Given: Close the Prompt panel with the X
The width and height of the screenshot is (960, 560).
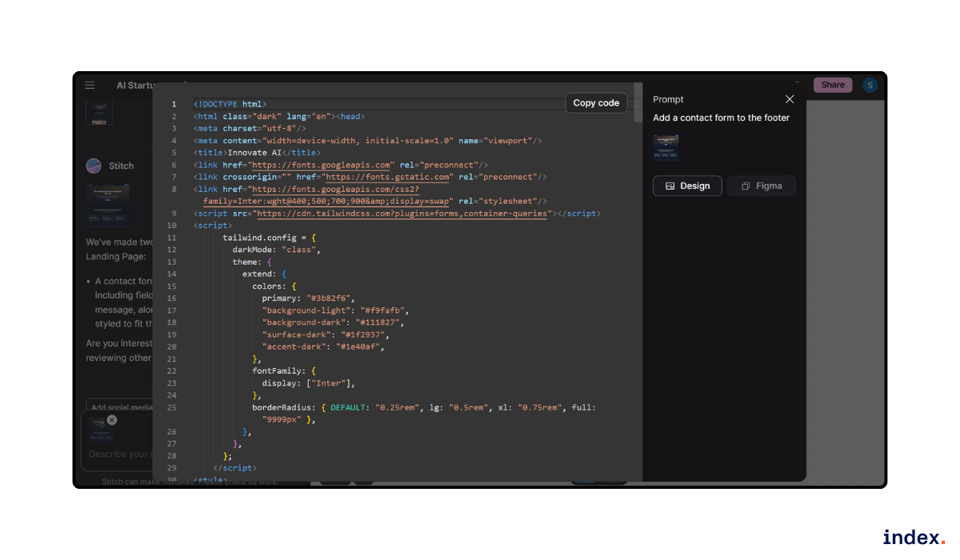Looking at the screenshot, I should [790, 99].
